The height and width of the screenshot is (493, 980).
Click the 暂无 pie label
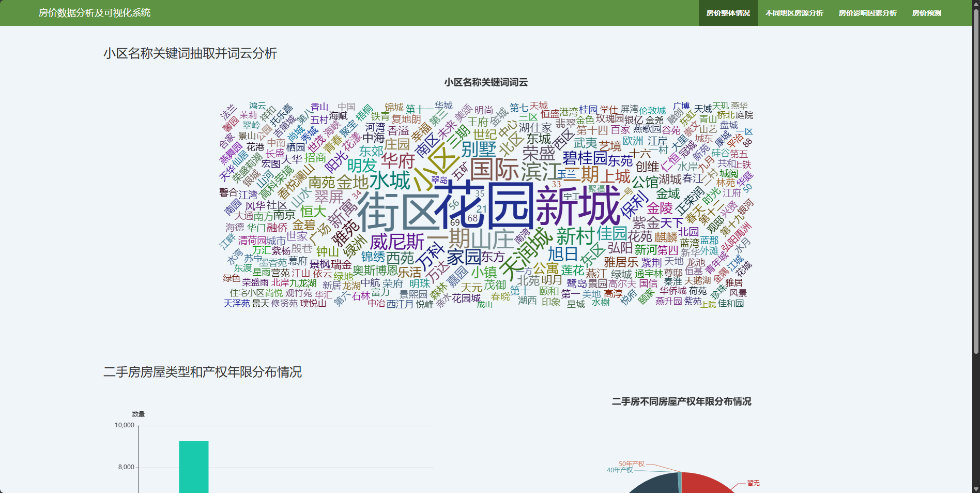[753, 483]
